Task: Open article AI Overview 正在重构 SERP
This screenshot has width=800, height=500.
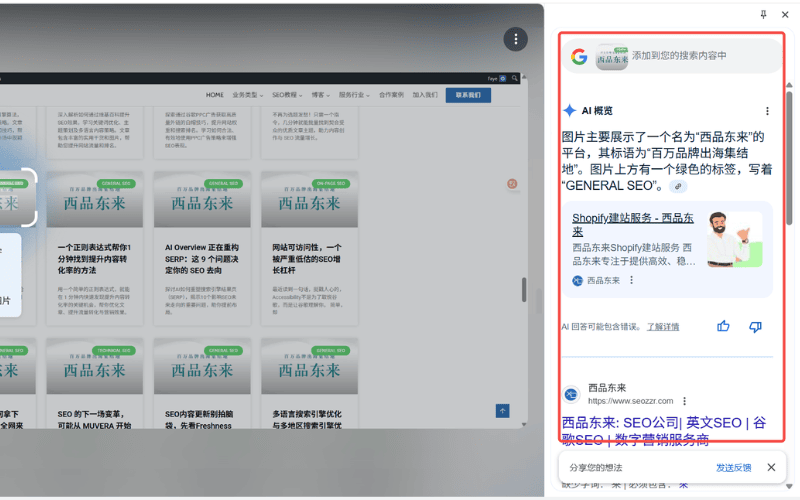Action: pyautogui.click(x=202, y=259)
